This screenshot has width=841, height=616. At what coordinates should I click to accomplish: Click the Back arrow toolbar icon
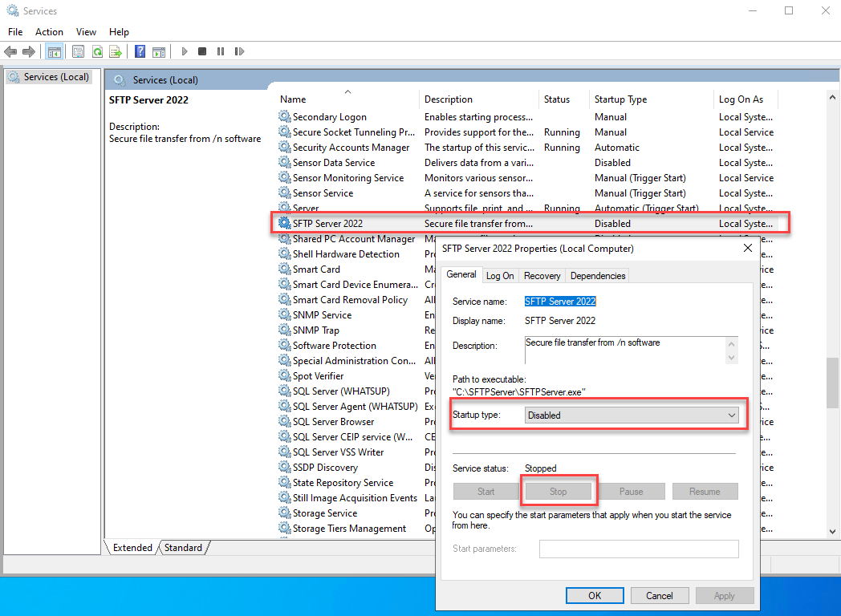(10, 51)
